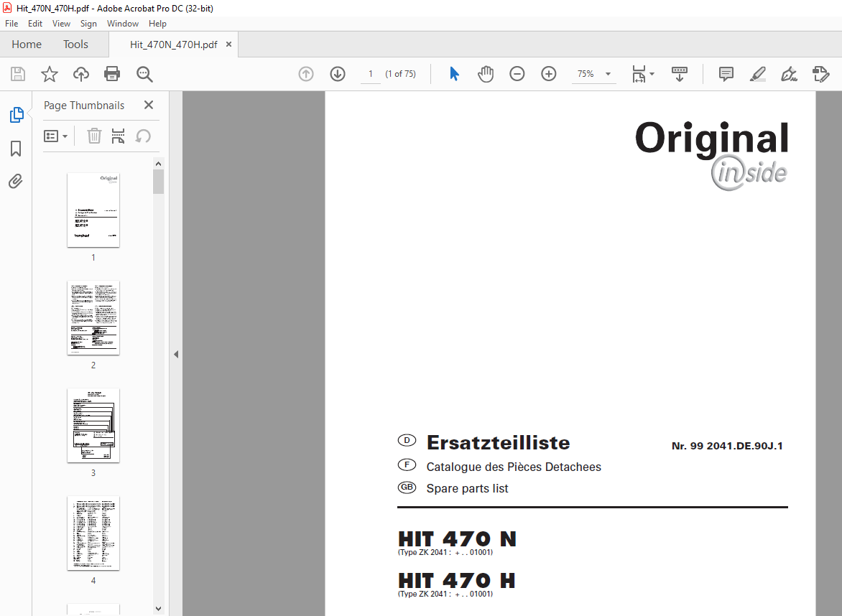Open the Window menu
The width and height of the screenshot is (842, 616).
(x=122, y=24)
